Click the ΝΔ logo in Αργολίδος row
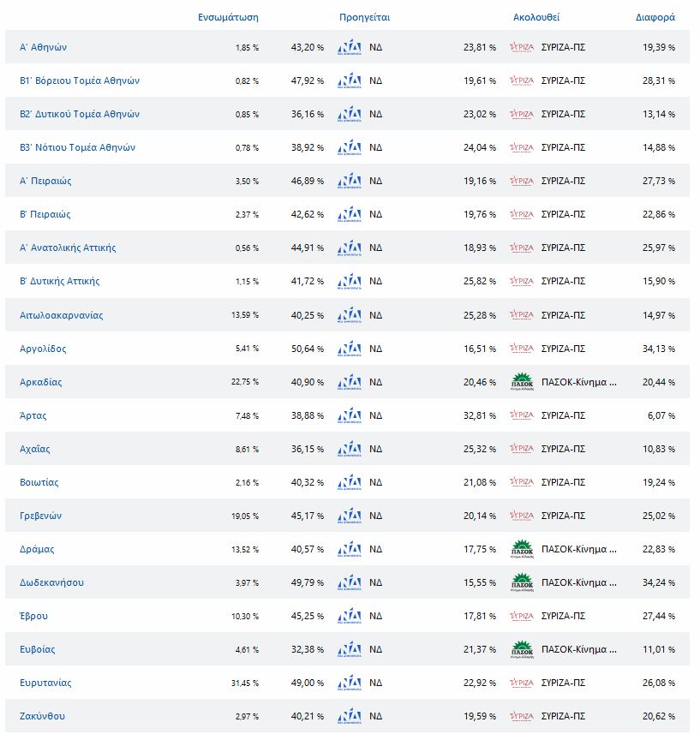This screenshot has height=734, width=700. pos(350,349)
